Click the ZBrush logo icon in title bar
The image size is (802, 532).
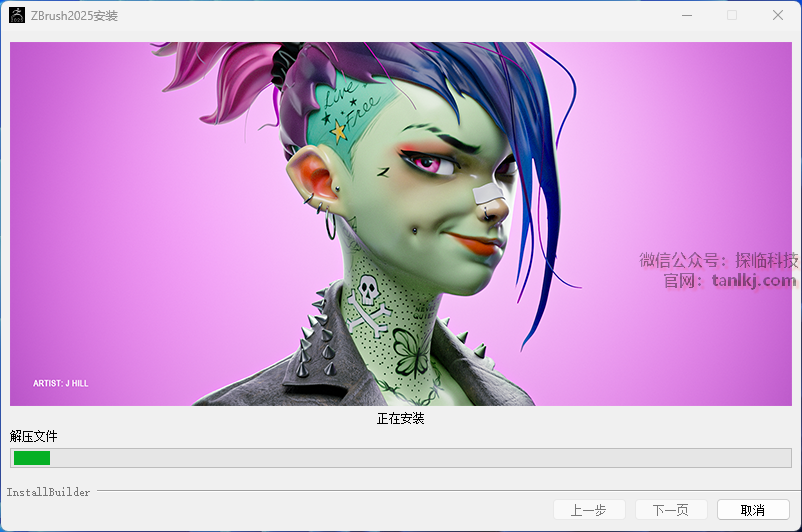[18, 15]
